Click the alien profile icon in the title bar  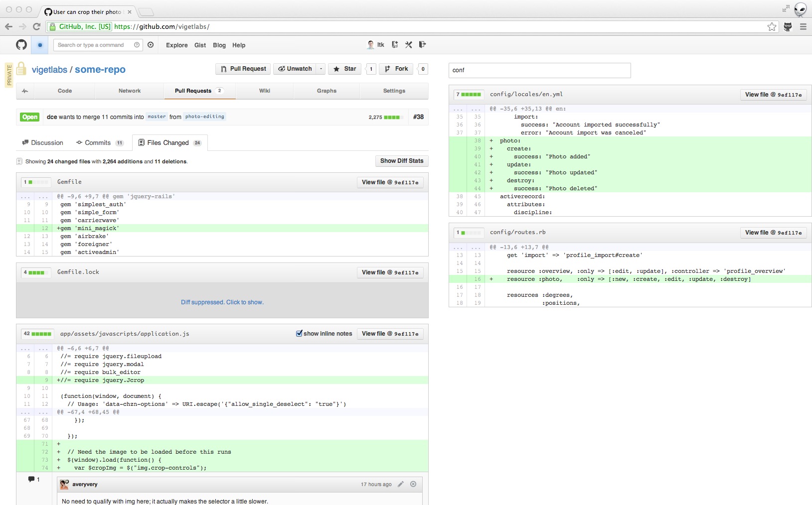click(x=800, y=9)
